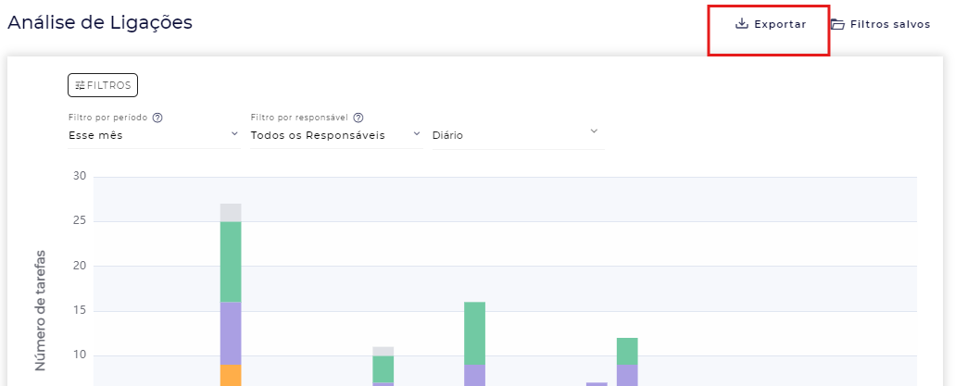Click the sliders icon in FILTROS button
This screenshot has width=980, height=386.
pyautogui.click(x=80, y=85)
